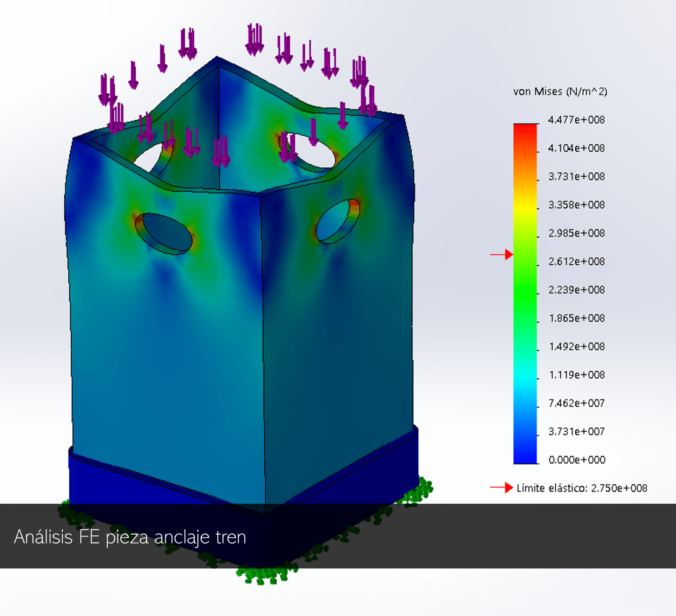Click the yellow band of color bar

coord(525,209)
